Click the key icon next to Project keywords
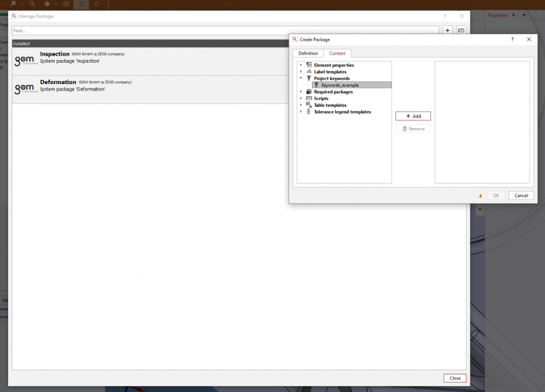Screen dimensions: 545x392 coord(309,78)
